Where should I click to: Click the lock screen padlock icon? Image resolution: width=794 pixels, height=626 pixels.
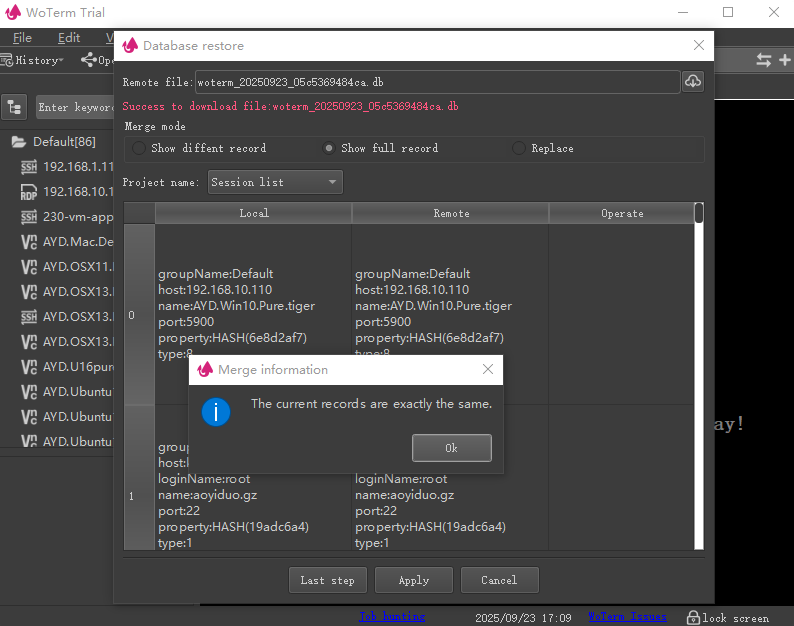[x=692, y=617]
